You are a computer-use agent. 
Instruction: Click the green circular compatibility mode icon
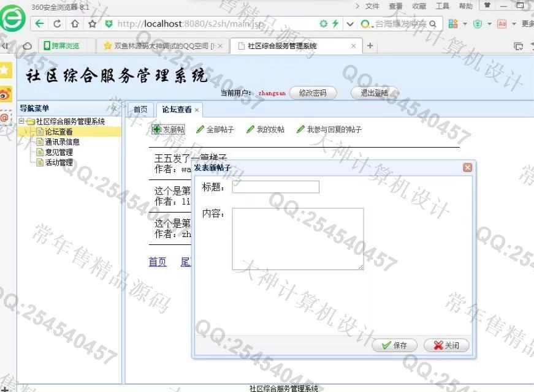coord(324,23)
